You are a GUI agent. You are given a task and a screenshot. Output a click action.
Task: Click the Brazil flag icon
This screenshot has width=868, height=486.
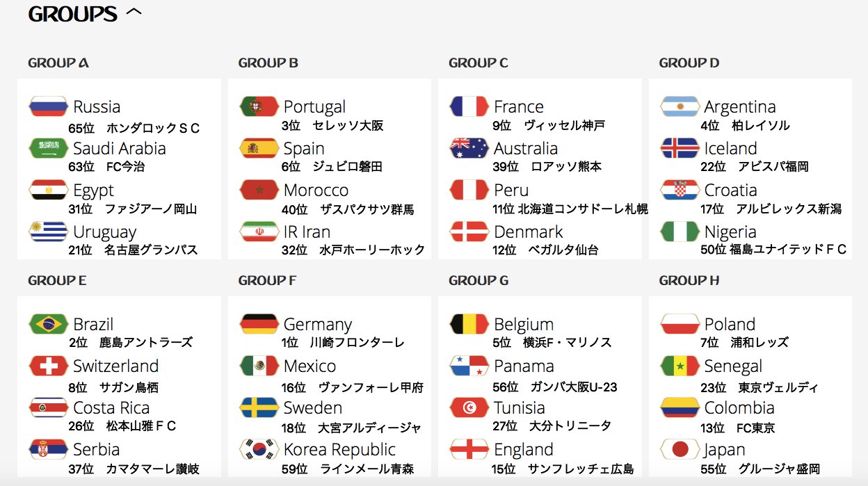pyautogui.click(x=49, y=324)
